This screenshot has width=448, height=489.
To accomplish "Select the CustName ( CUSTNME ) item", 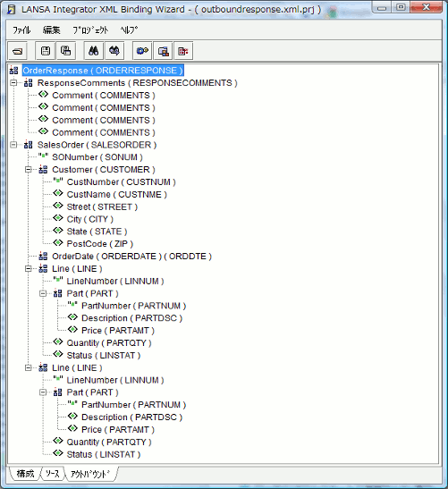I will (116, 194).
